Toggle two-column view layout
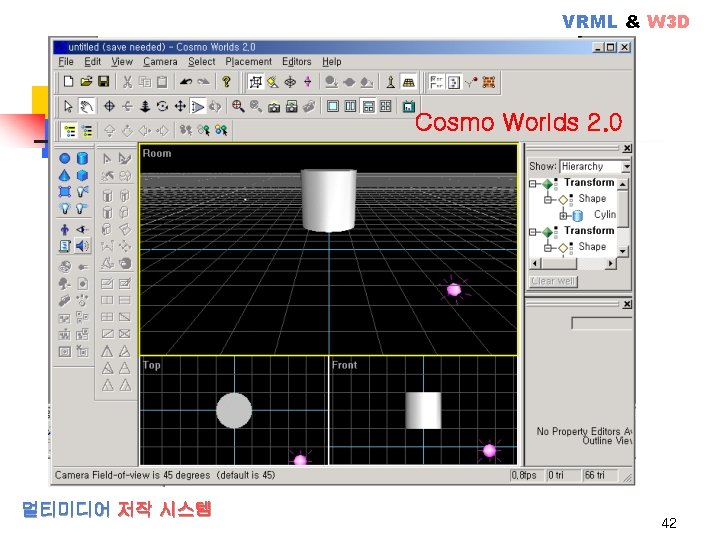This screenshot has height=540, width=720. click(x=350, y=107)
